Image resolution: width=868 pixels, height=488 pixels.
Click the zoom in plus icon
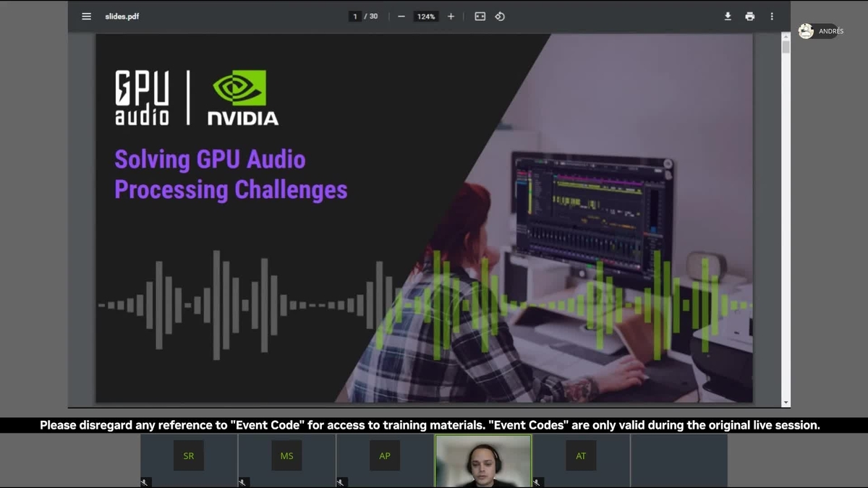tap(451, 17)
